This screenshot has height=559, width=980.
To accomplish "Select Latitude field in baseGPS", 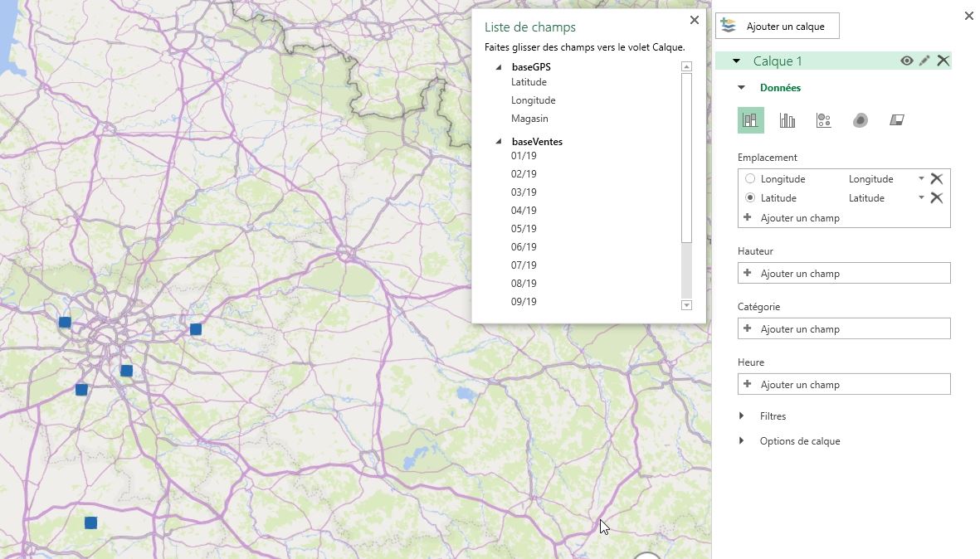I will tap(529, 82).
